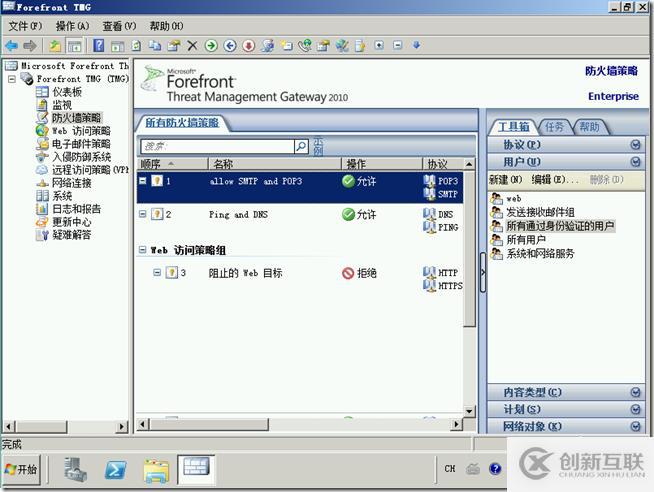Click in the 搜索 search field

[217, 146]
